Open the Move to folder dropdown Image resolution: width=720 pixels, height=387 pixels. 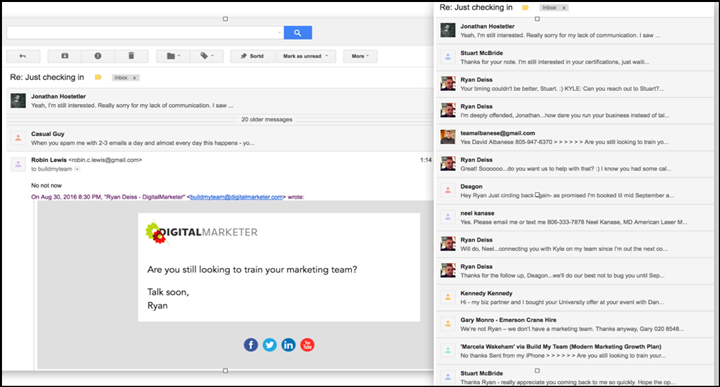[x=173, y=56]
